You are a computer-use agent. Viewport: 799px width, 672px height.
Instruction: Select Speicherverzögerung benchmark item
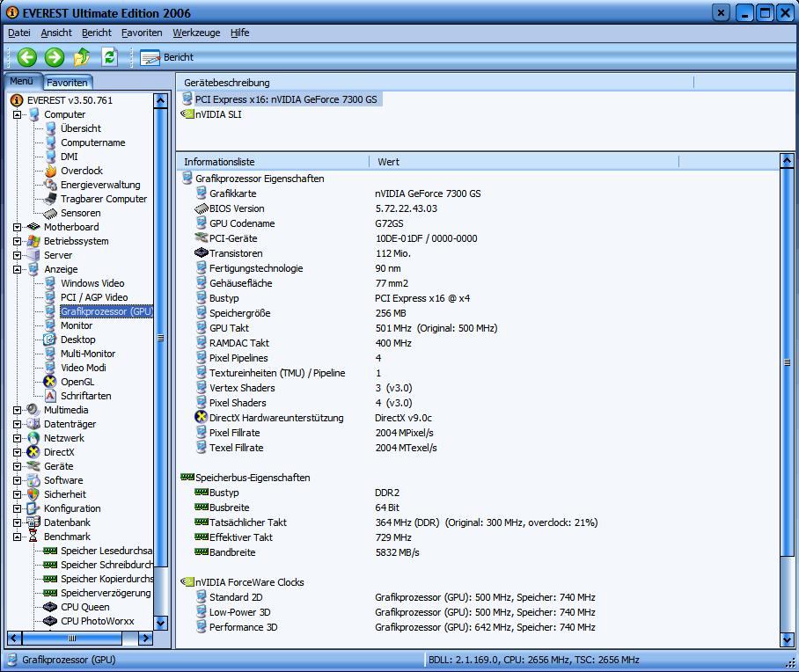point(106,593)
